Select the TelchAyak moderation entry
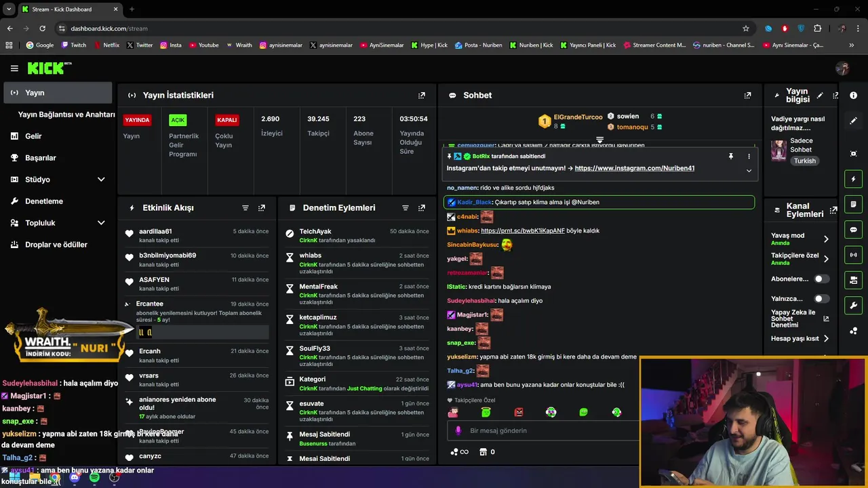Viewport: 868px width, 488px height. click(x=357, y=235)
